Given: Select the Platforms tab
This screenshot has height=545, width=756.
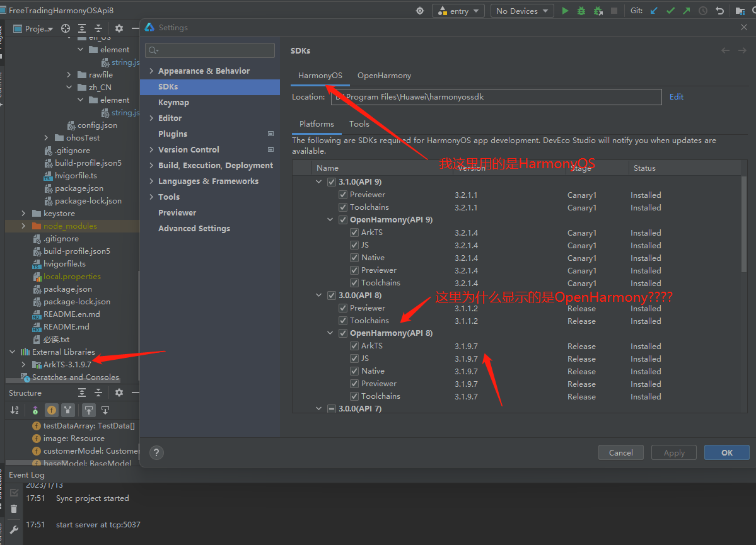Looking at the screenshot, I should coord(317,124).
